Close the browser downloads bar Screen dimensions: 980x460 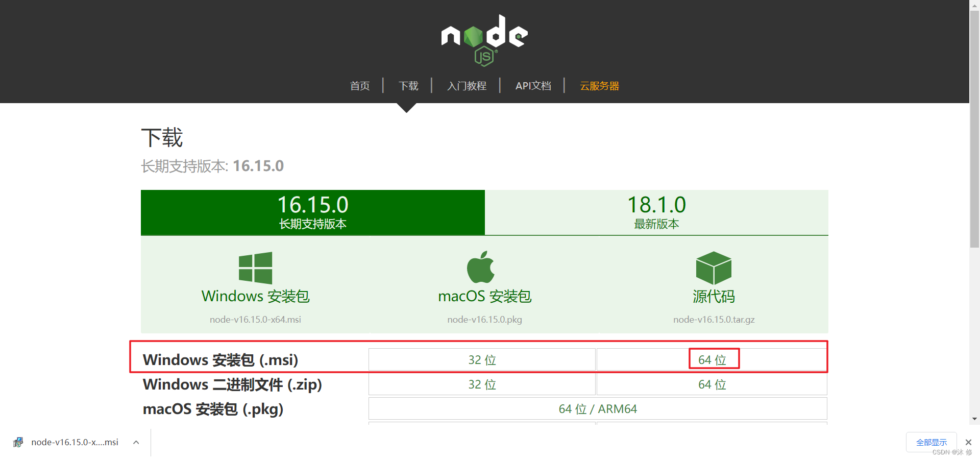(968, 442)
